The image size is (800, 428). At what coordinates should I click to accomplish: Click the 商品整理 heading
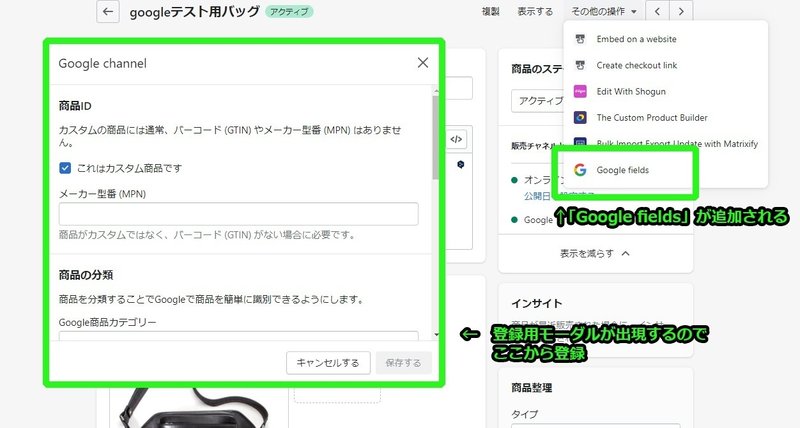click(x=532, y=388)
